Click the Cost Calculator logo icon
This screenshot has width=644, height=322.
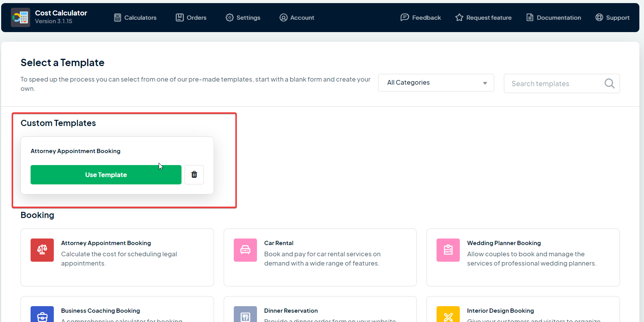coord(21,17)
